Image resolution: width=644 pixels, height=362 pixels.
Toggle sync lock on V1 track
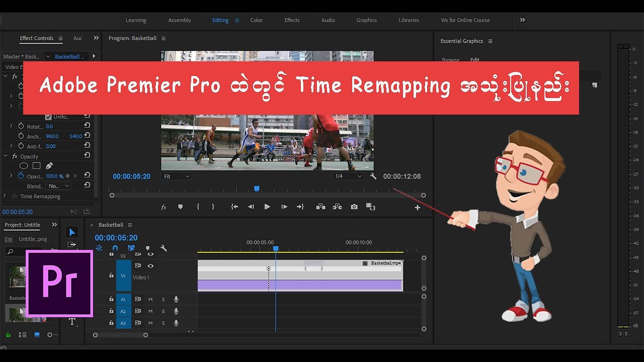click(x=138, y=265)
